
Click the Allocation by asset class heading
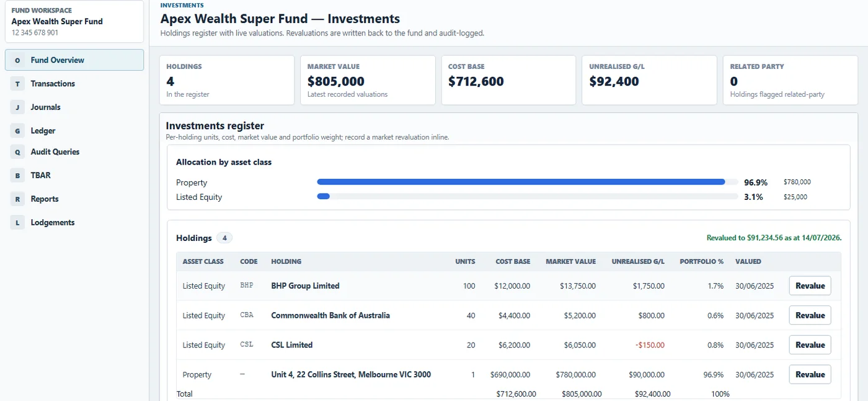[224, 162]
